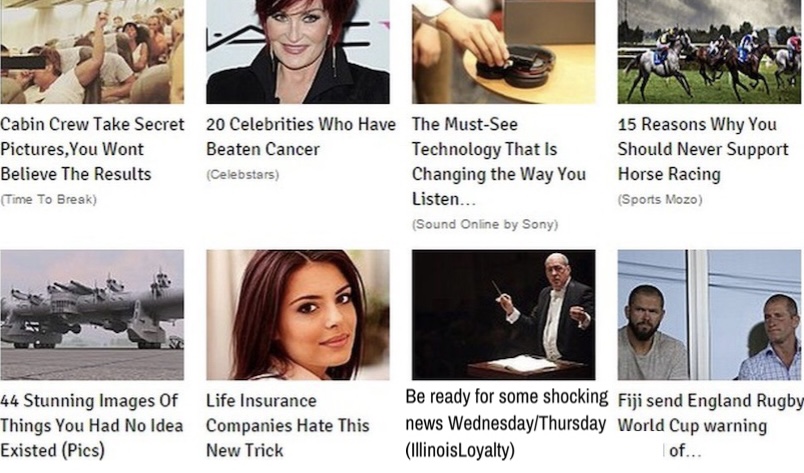This screenshot has width=804, height=473.
Task: Open the giant aircraft image
Action: pos(92,314)
